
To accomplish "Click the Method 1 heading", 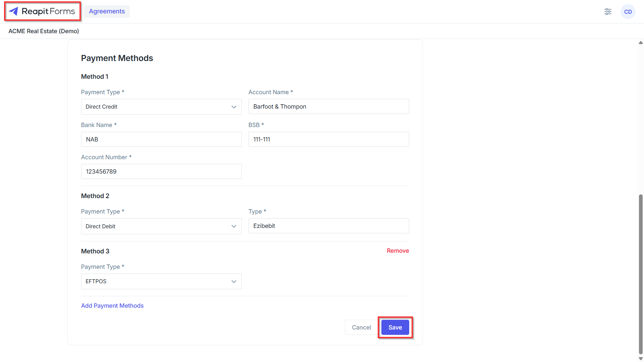I will (95, 77).
